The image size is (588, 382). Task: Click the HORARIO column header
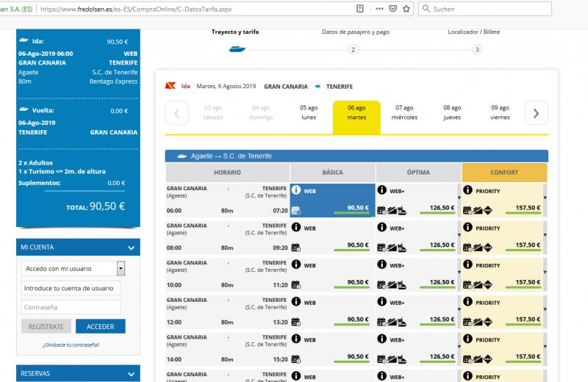pos(227,173)
